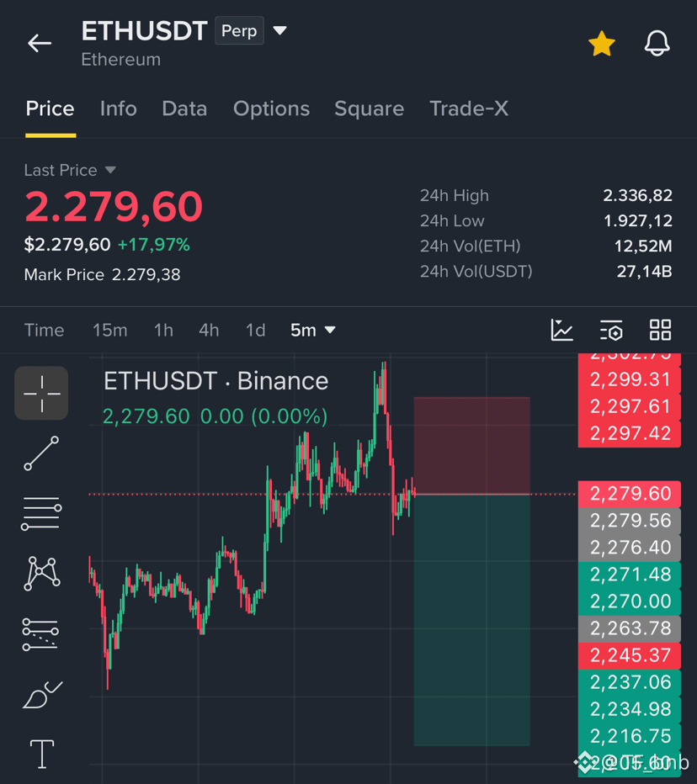This screenshot has height=784, width=697.
Task: Click the 2,299.31 price axis label
Action: (x=630, y=379)
